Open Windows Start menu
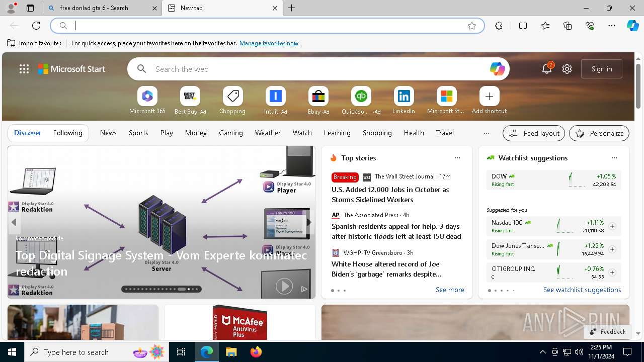The height and width of the screenshot is (362, 644). click(12, 352)
